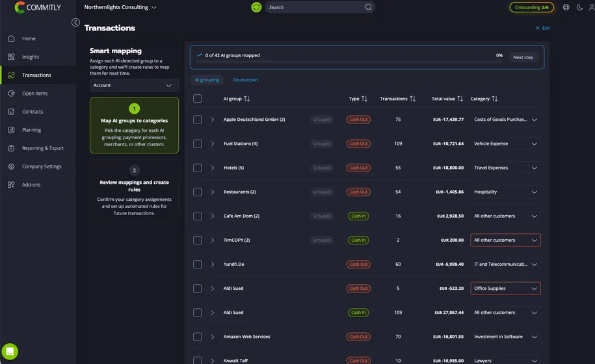Check the Amazon Web Services row checkbox
Screen dimensions: 595x364
pyautogui.click(x=197, y=337)
